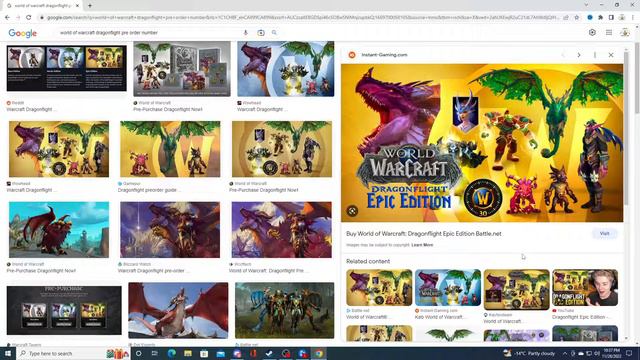Open the Gamepur Dragonflight preorder guide thumbnail
Viewport: 640px width, 360px height.
[170, 149]
